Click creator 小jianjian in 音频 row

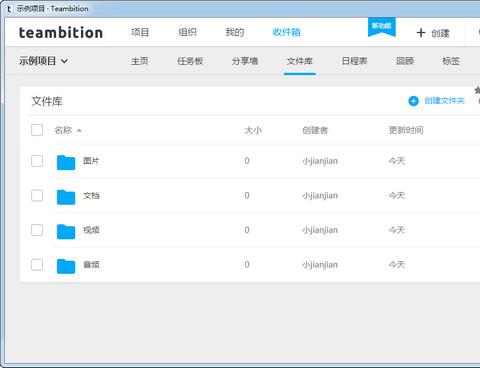pos(320,265)
